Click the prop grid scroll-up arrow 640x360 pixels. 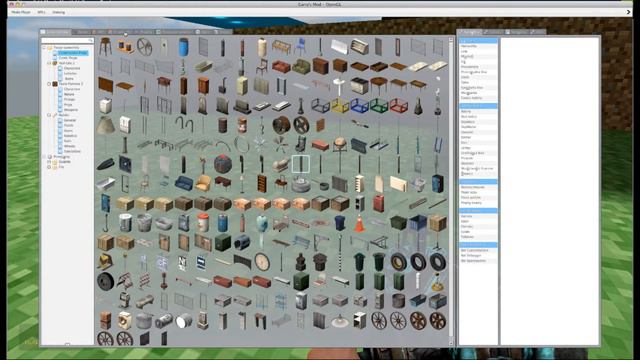point(451,40)
